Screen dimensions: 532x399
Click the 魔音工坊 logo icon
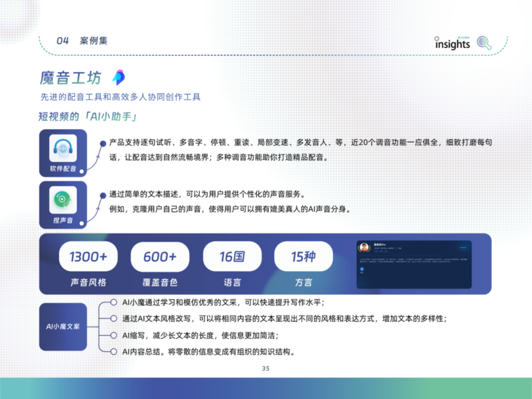tap(119, 77)
